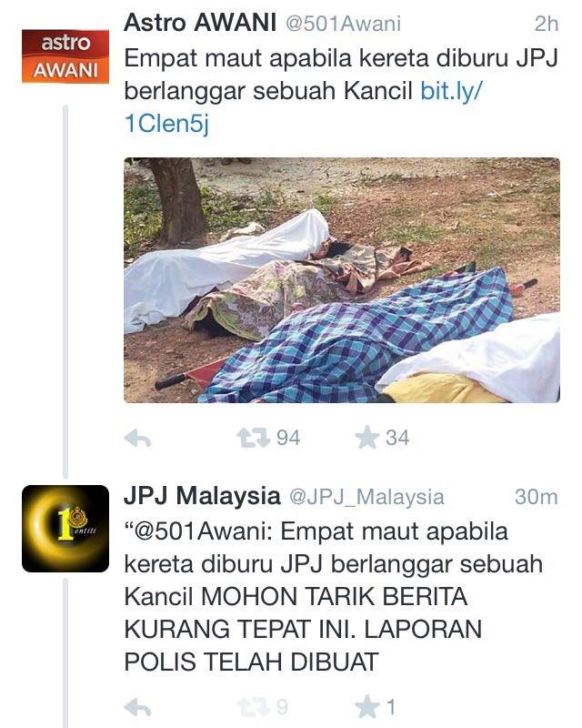The height and width of the screenshot is (728, 582).
Task: Retweet the JPJ Malaysia tweet
Action: pos(254,708)
